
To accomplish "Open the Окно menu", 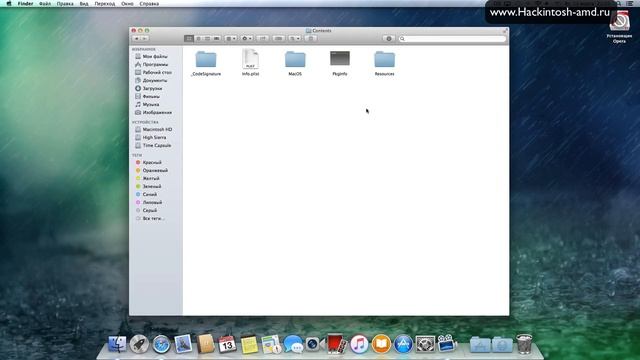I will [127, 4].
